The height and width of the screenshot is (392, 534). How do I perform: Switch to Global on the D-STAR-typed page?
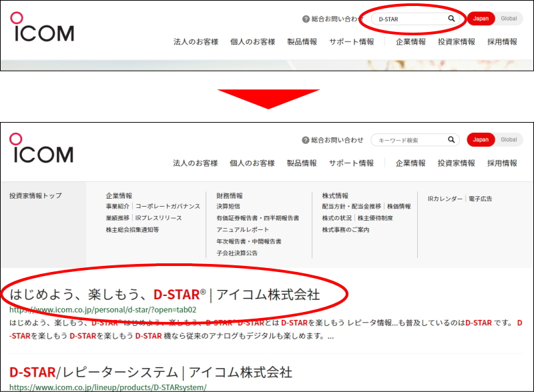[x=509, y=19]
